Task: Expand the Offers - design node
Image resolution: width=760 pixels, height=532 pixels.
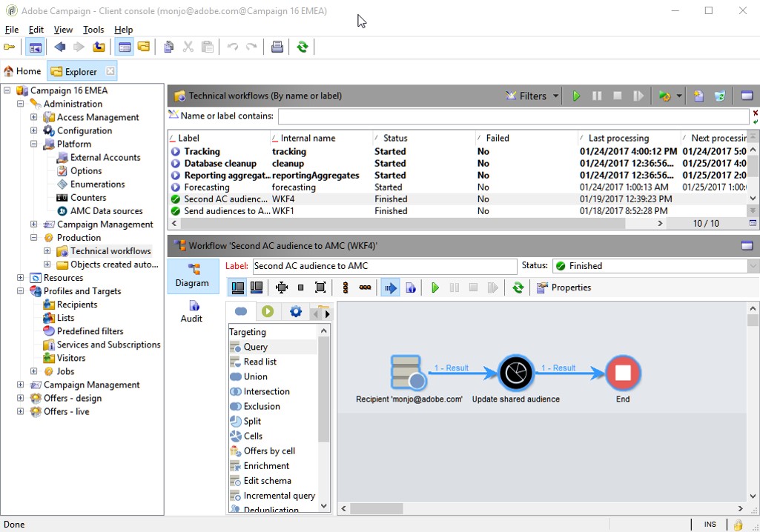Action: (x=20, y=398)
